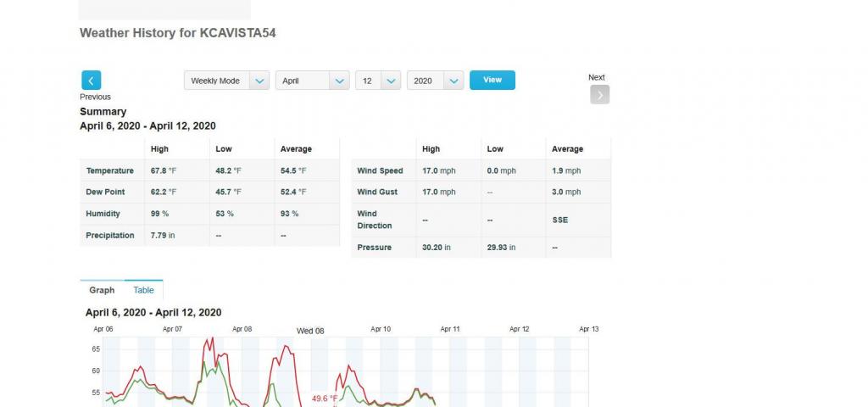Click the Temperature high value 67.8 °F
868x407 pixels.
tap(164, 170)
